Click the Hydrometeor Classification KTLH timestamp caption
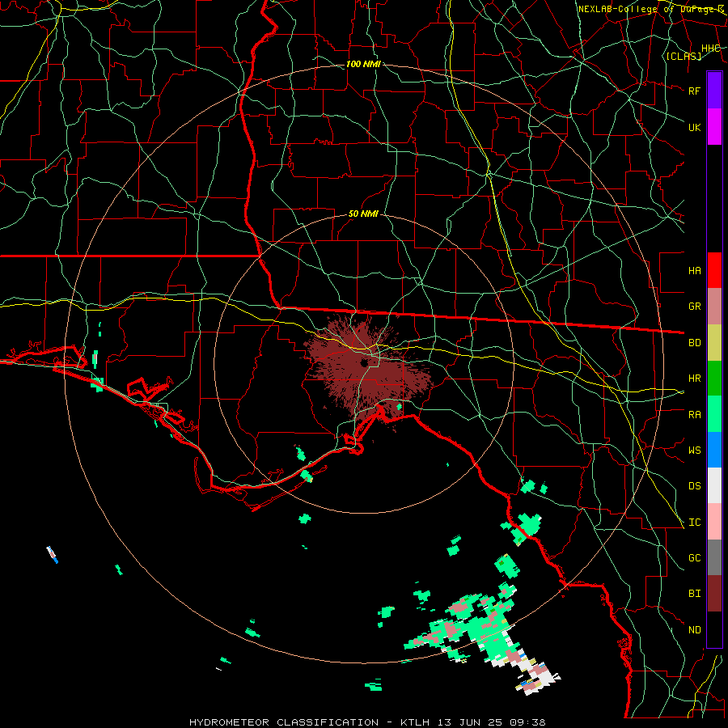This screenshot has width=728, height=728. (x=368, y=722)
